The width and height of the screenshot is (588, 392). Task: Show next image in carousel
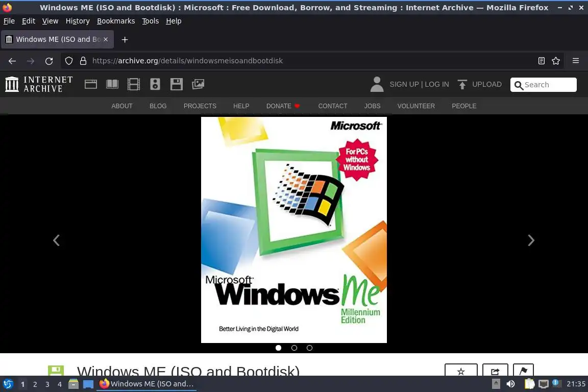point(531,240)
